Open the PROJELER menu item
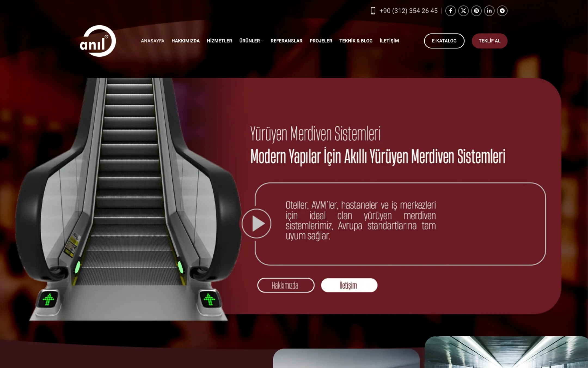This screenshot has height=368, width=588. click(321, 41)
